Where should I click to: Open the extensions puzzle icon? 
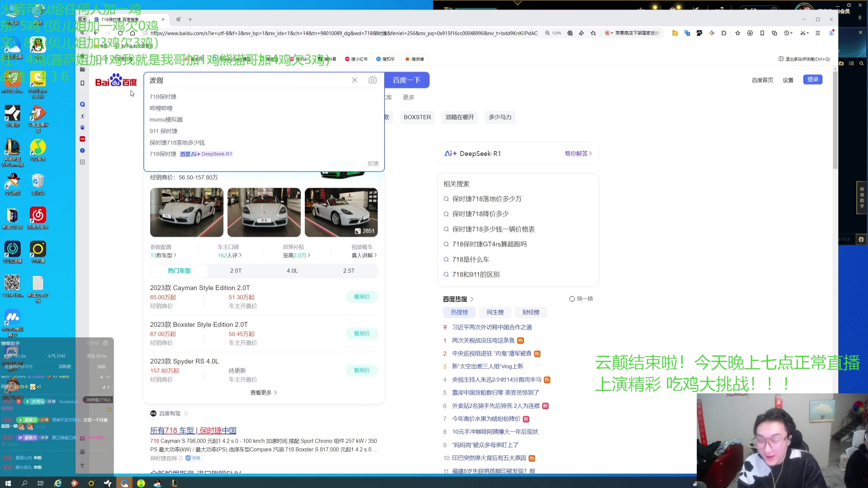pos(724,33)
